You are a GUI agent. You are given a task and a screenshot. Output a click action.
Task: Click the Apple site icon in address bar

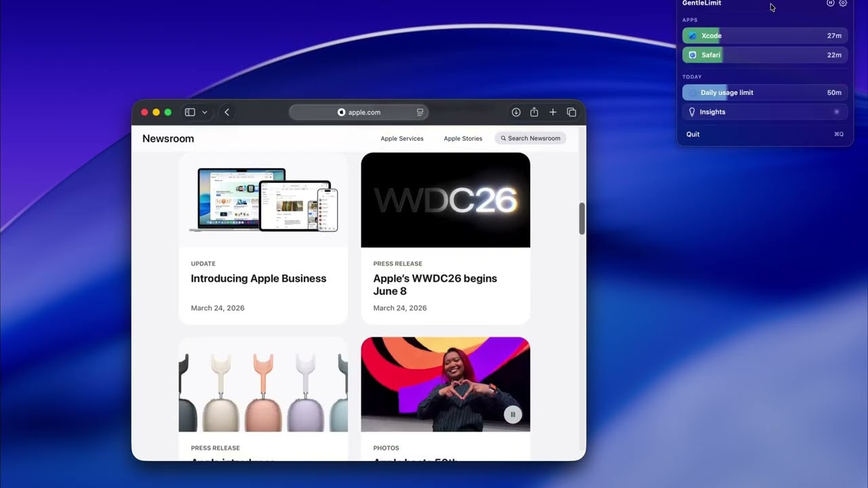[342, 113]
